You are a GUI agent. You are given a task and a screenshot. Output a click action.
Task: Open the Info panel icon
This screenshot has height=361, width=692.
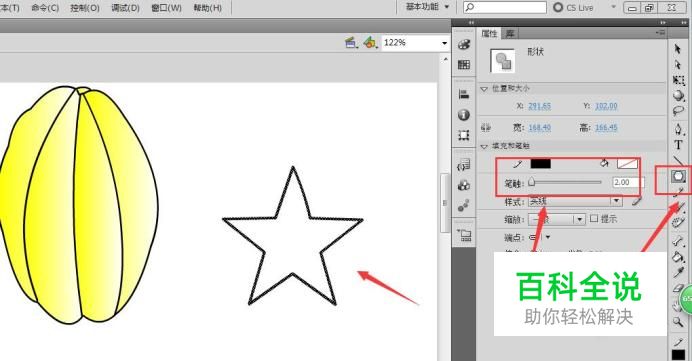click(464, 115)
